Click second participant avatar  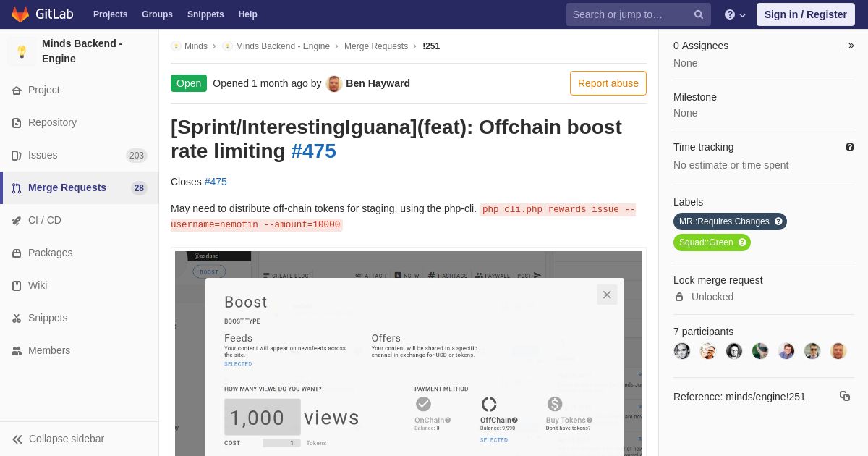click(x=708, y=351)
